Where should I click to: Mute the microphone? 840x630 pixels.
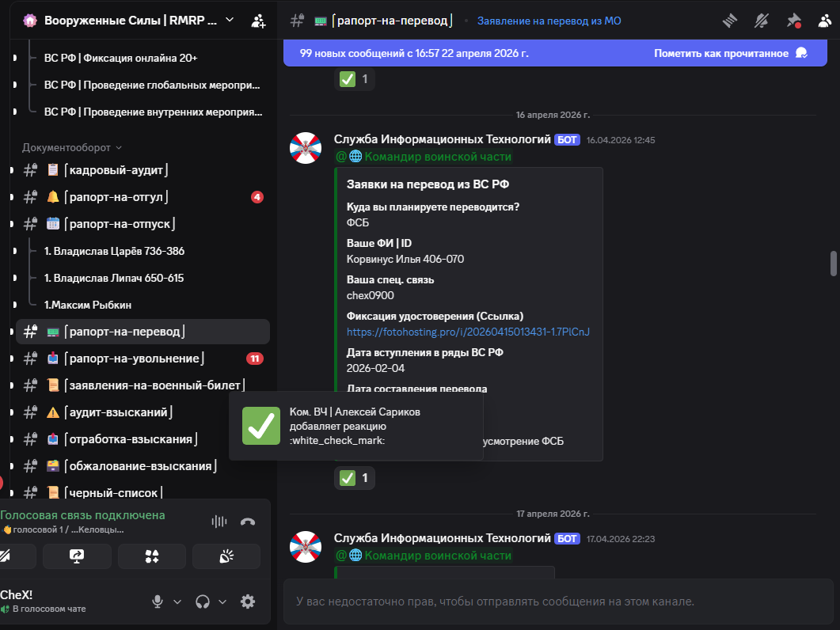(x=158, y=602)
